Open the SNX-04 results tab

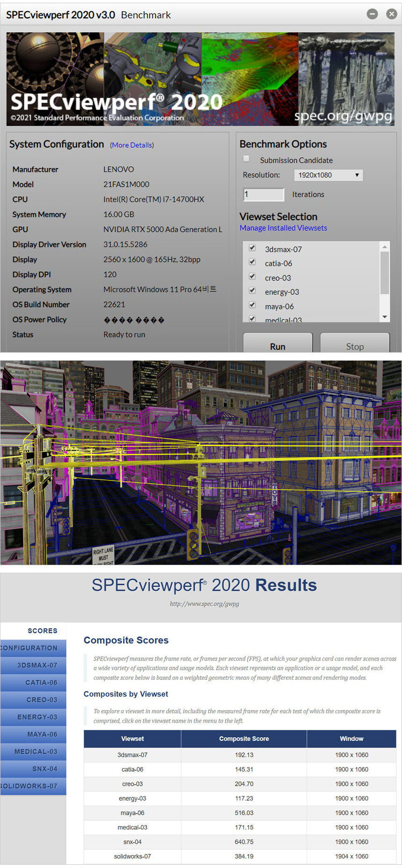click(x=34, y=769)
